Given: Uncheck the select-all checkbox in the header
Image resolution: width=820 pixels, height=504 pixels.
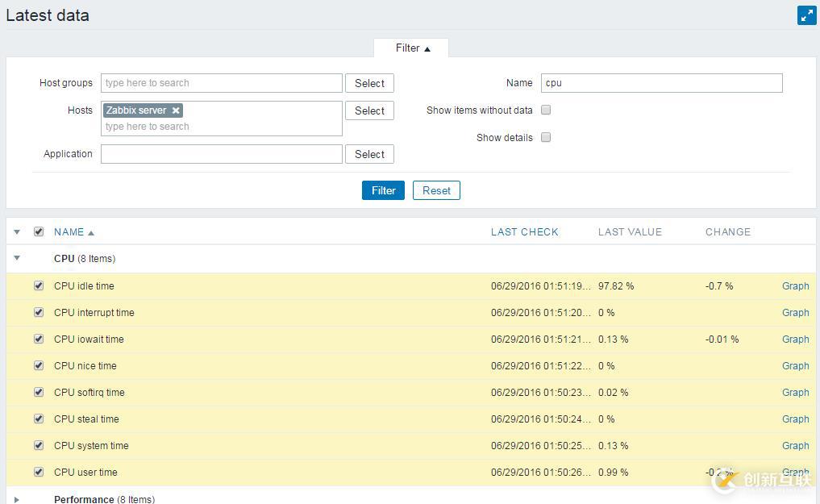Looking at the screenshot, I should point(39,231).
